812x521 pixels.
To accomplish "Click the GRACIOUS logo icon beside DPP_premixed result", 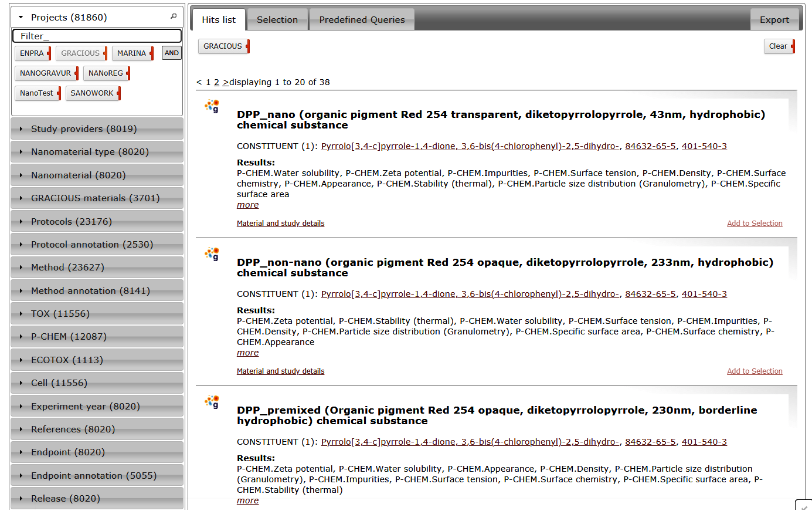I will tap(212, 402).
